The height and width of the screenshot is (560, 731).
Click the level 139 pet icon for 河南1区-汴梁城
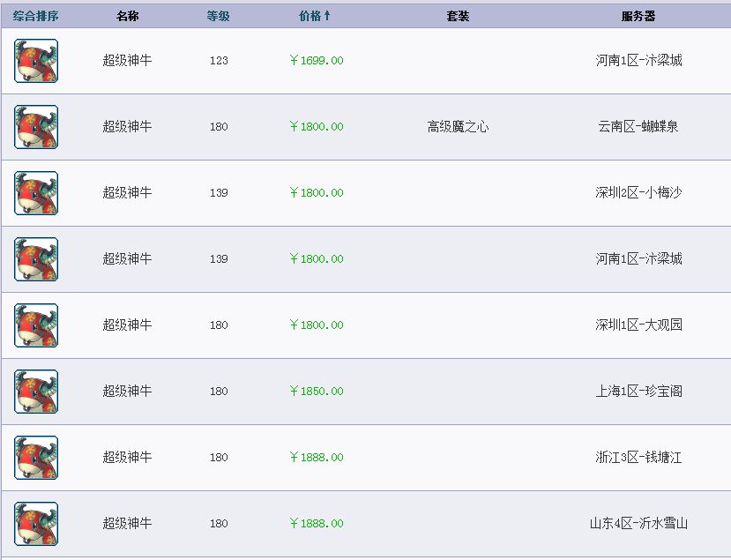click(x=36, y=259)
